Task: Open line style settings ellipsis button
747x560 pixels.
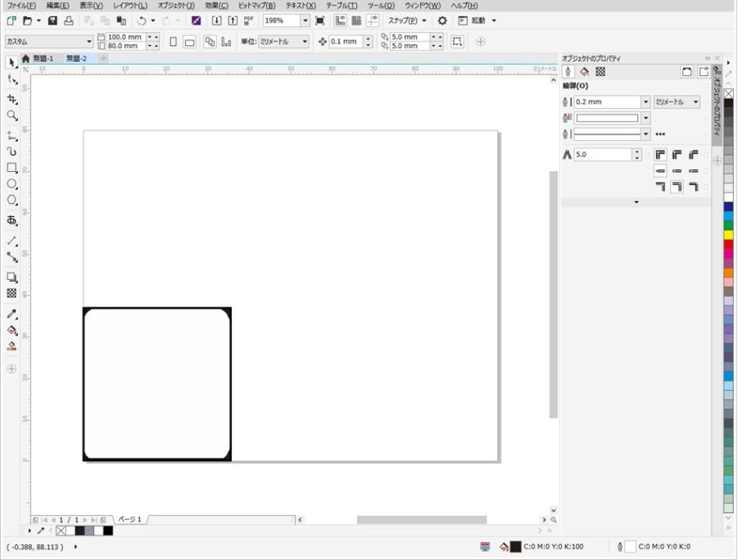Action: tap(660, 134)
